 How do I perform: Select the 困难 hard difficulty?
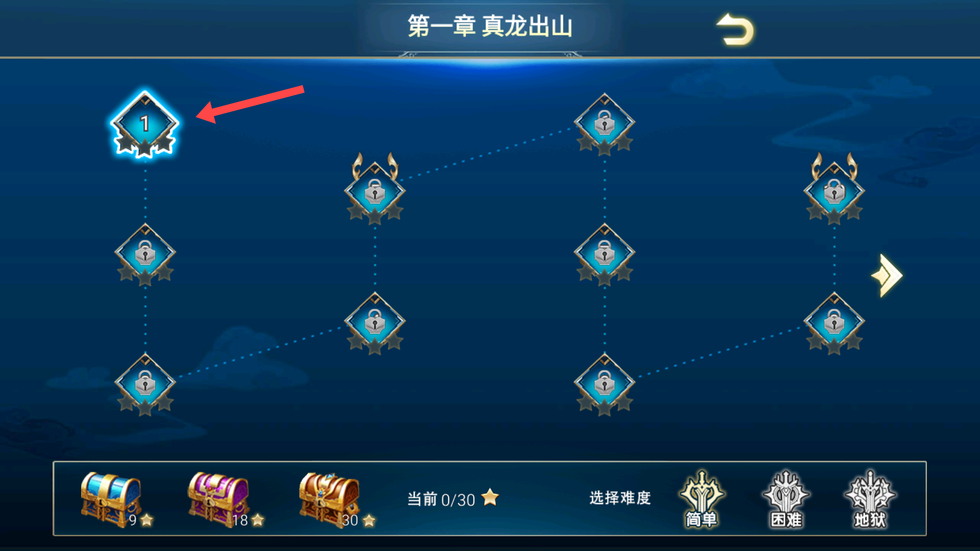786,499
